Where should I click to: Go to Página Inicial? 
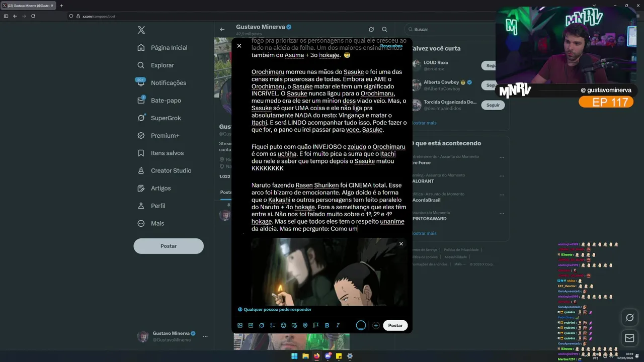tap(163, 48)
